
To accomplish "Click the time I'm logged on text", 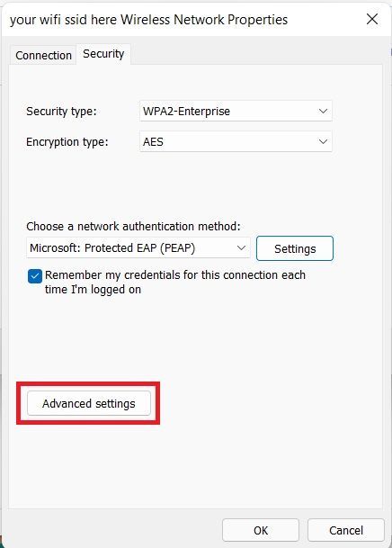I will pyautogui.click(x=93, y=290).
